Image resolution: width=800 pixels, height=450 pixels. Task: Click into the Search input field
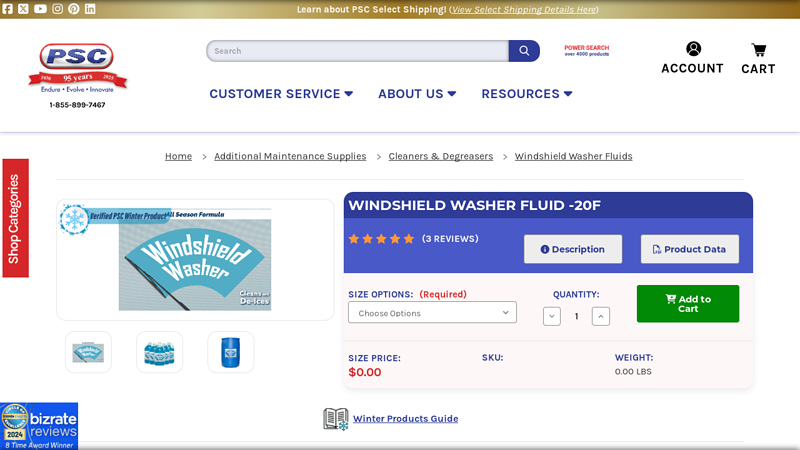coord(357,51)
